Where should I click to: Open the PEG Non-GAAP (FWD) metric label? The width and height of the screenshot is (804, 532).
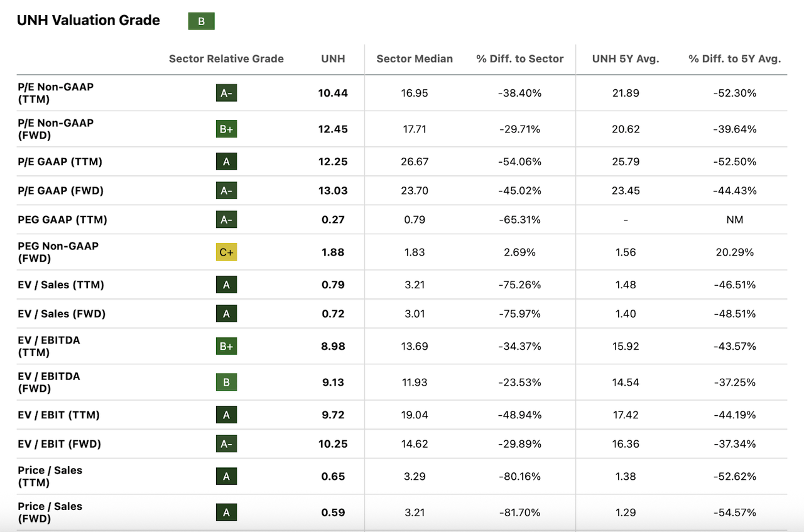58,252
